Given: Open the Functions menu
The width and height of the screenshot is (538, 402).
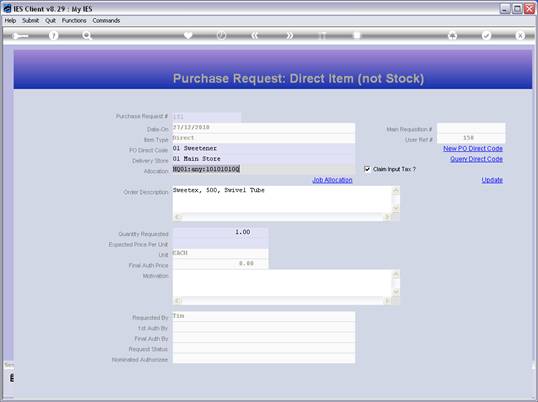Looking at the screenshot, I should pos(74,21).
